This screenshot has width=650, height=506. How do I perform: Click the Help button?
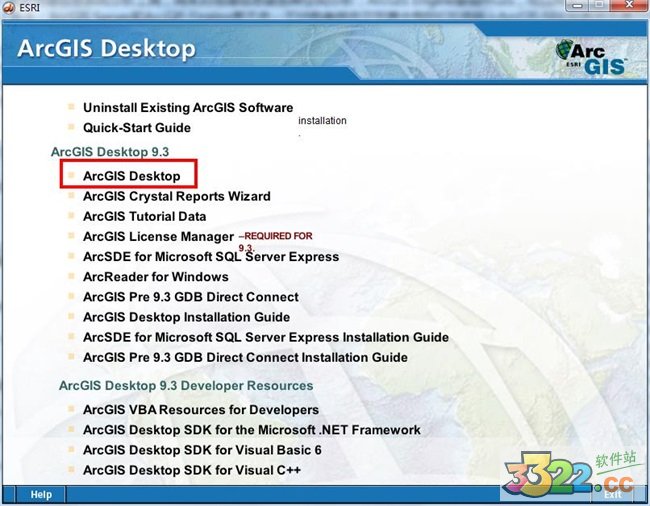(41, 494)
